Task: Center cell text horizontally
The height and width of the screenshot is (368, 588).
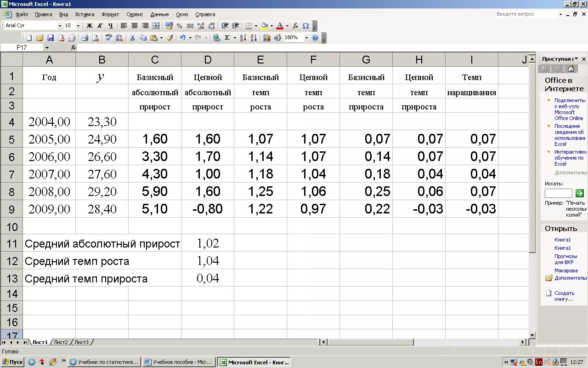Action: click(x=135, y=26)
